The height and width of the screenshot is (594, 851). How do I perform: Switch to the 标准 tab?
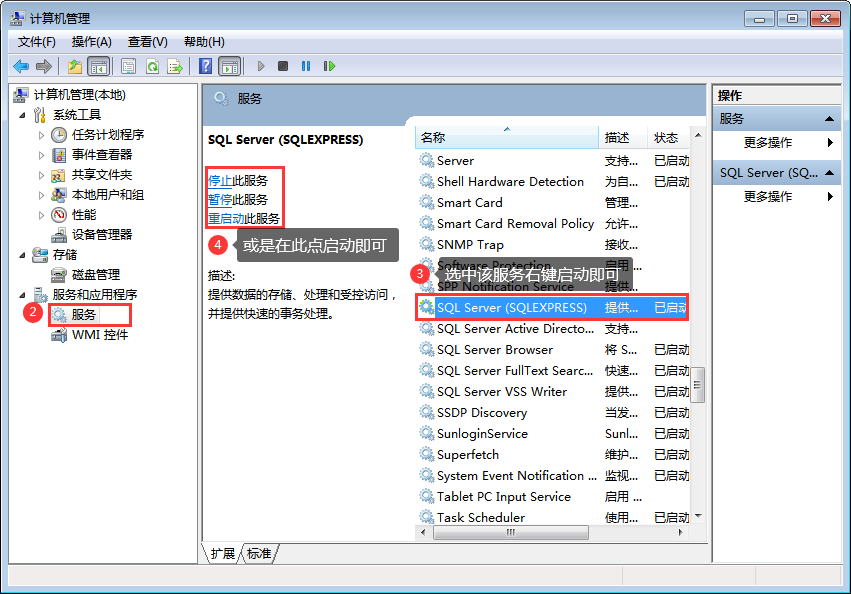(x=259, y=553)
